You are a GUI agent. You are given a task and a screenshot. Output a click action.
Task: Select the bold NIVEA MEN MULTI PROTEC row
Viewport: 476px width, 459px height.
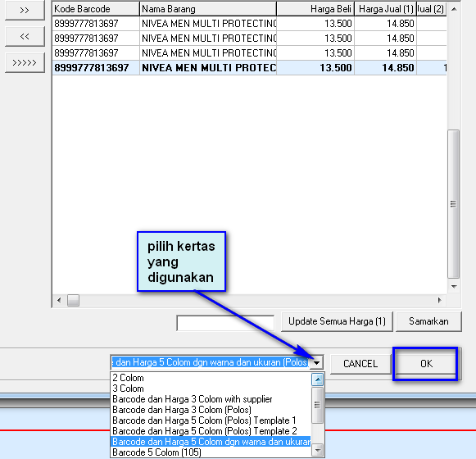[249, 67]
